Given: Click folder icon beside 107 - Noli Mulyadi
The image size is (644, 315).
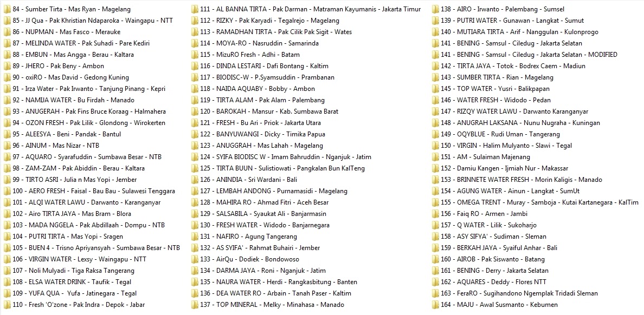Looking at the screenshot, I should [7, 270].
